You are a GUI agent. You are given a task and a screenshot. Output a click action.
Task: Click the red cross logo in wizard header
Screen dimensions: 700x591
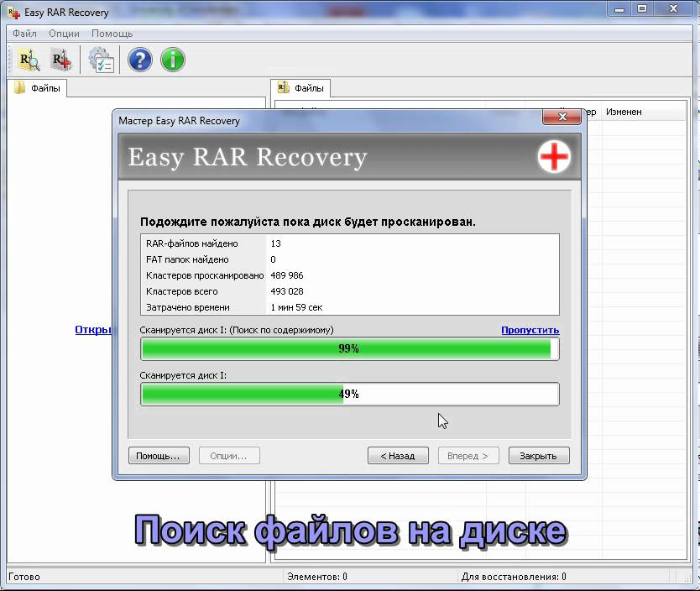[x=554, y=156]
